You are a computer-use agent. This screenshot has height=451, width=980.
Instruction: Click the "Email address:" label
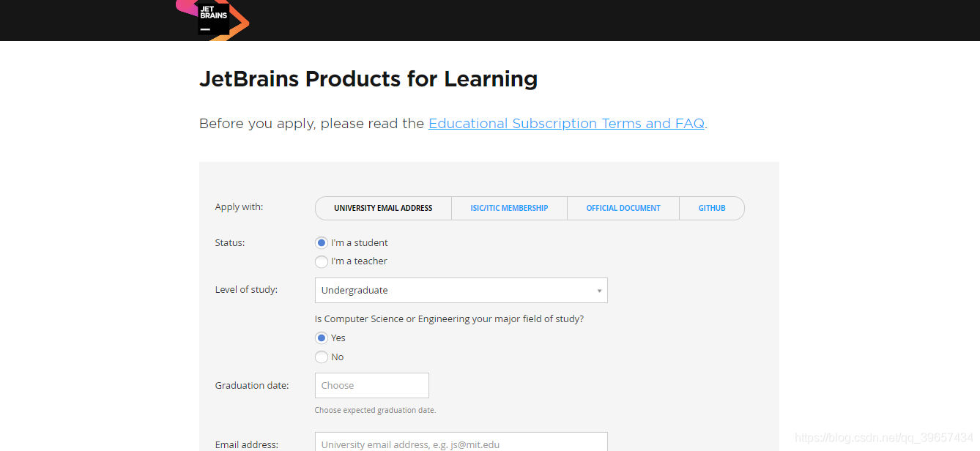click(247, 444)
